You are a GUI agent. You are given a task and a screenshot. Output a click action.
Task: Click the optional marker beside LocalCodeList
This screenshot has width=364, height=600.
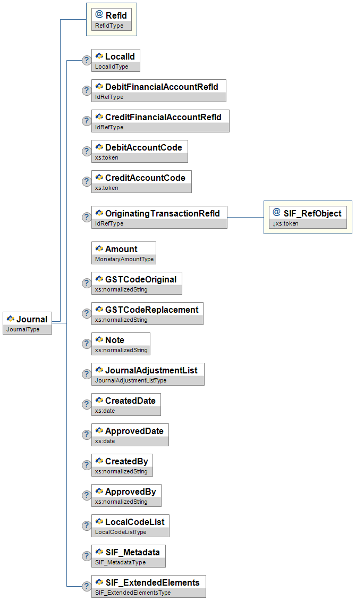coord(86,526)
